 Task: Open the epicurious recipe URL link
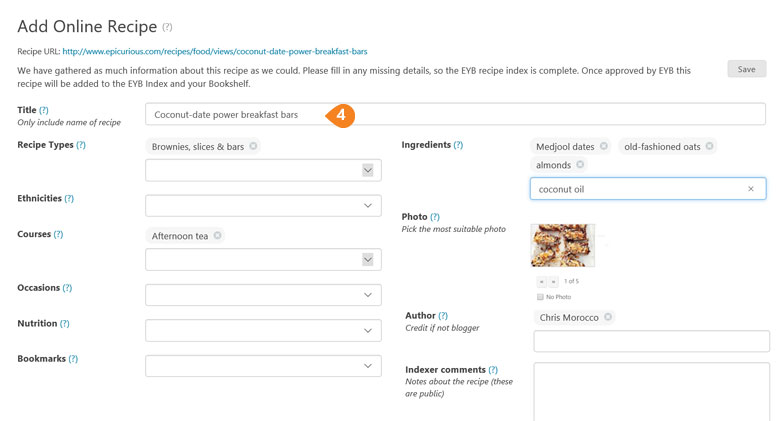pos(215,51)
